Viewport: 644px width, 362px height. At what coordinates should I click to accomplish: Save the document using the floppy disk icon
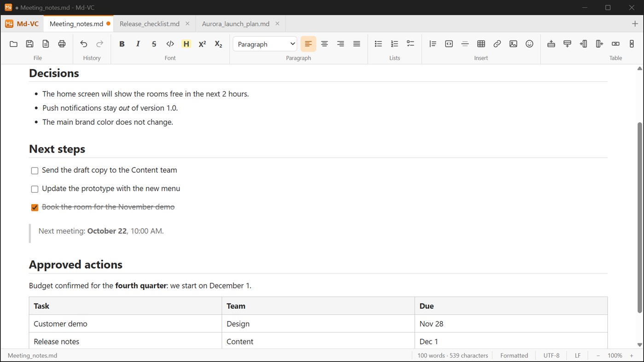[x=29, y=44]
